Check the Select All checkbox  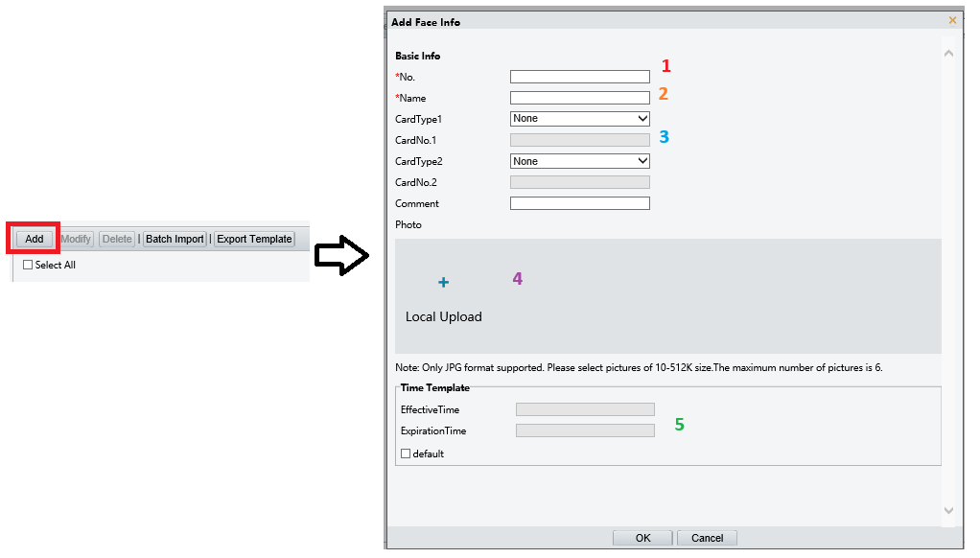click(28, 265)
